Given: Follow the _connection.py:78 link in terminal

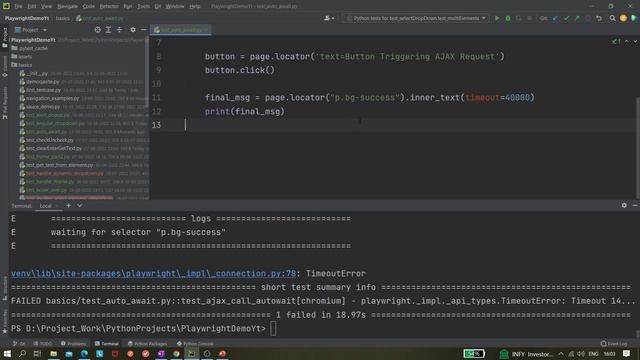Looking at the screenshot, I should pos(153,273).
